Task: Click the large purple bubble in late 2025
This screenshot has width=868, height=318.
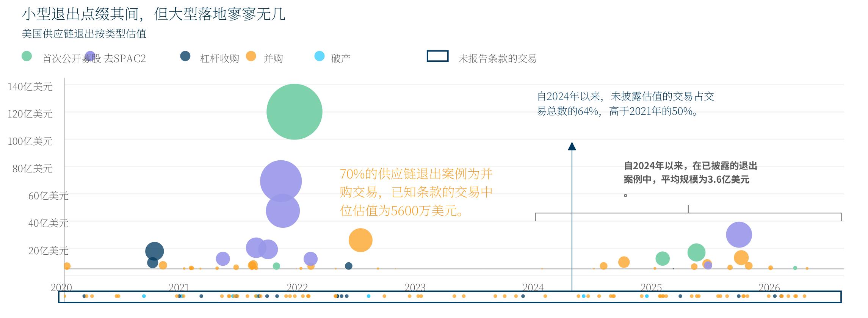Action: point(739,235)
